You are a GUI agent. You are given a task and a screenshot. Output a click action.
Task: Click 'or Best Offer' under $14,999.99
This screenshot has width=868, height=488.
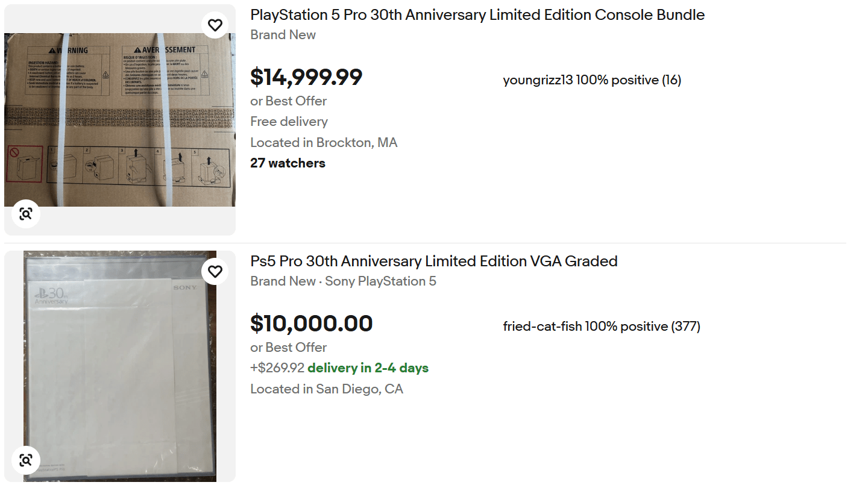(x=289, y=101)
